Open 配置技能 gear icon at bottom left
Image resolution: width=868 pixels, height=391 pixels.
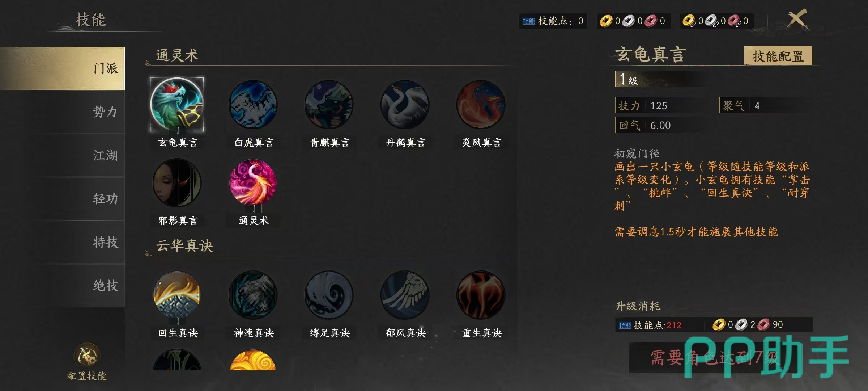pyautogui.click(x=87, y=356)
